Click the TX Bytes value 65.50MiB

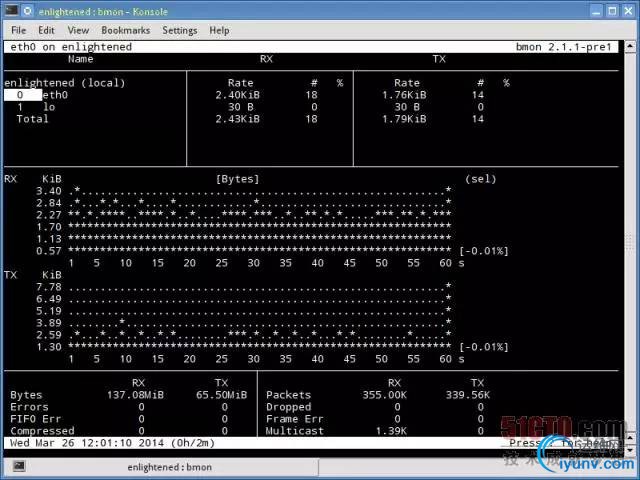pos(221,395)
